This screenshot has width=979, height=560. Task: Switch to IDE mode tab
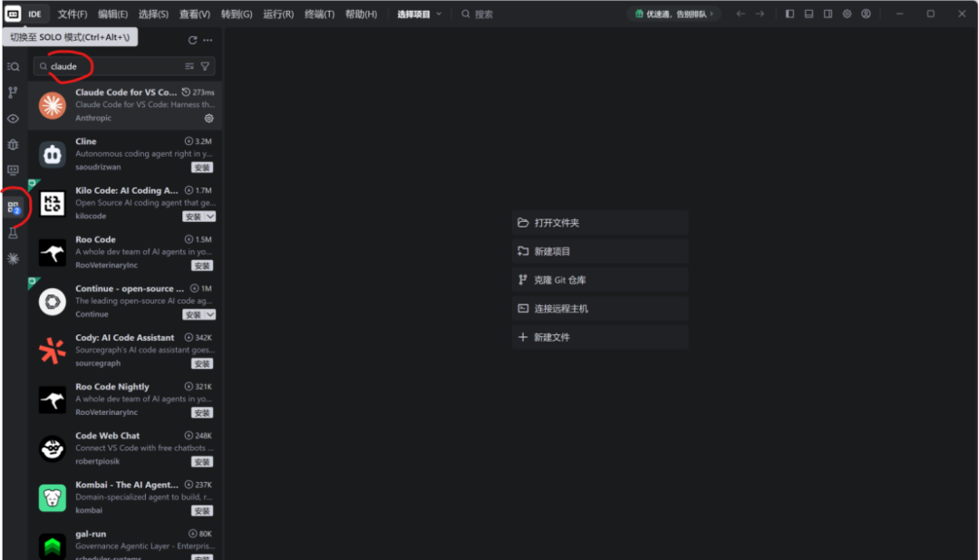[35, 14]
